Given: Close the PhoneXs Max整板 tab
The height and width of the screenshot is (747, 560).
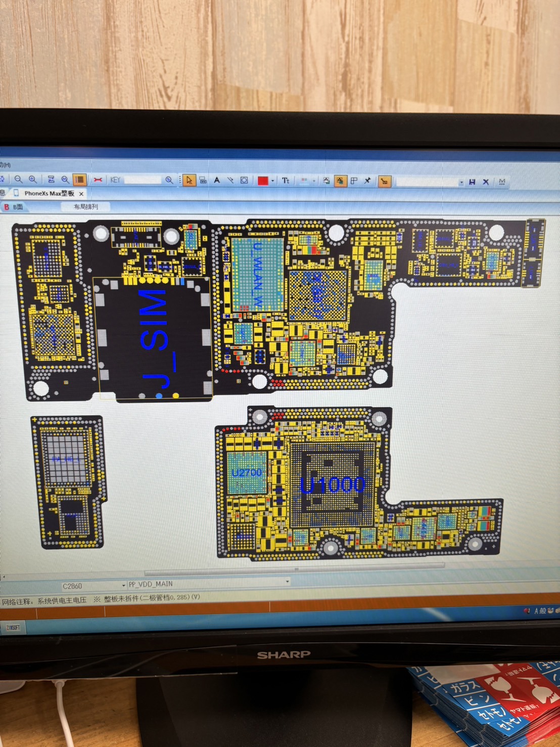Looking at the screenshot, I should pos(81,194).
